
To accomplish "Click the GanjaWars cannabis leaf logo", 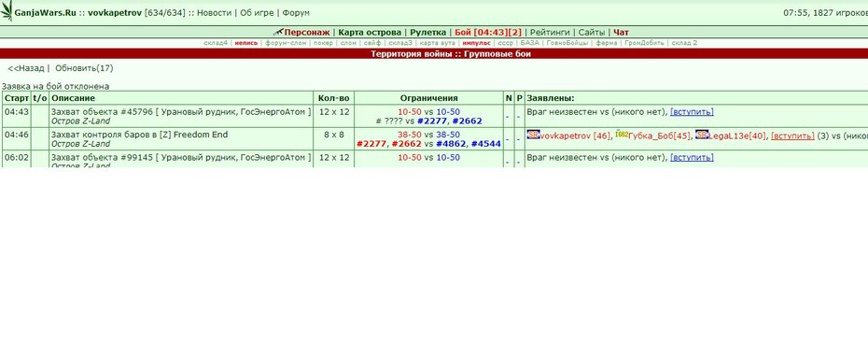I will pyautogui.click(x=7, y=11).
